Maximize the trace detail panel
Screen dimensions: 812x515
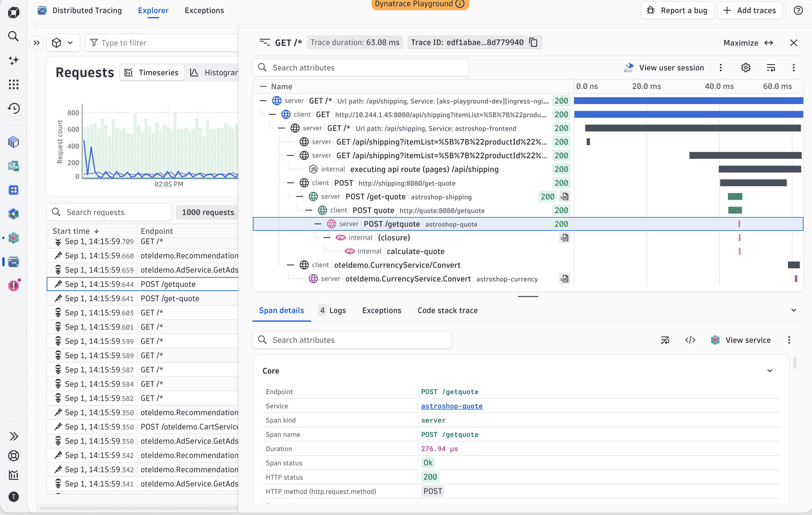tap(748, 43)
